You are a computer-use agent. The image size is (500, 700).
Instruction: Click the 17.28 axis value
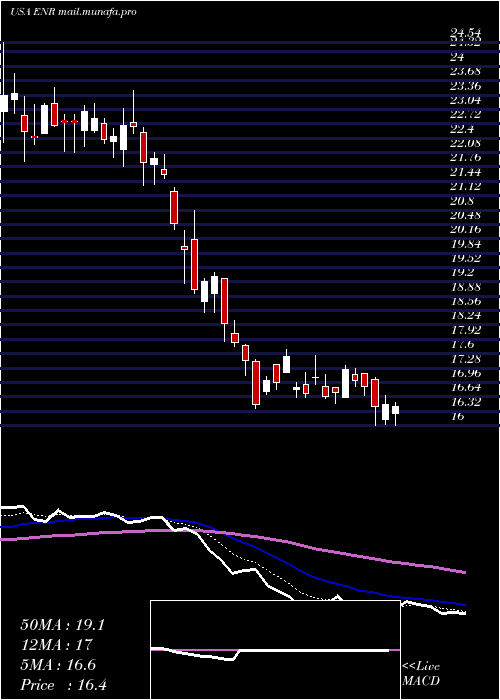tap(465, 358)
